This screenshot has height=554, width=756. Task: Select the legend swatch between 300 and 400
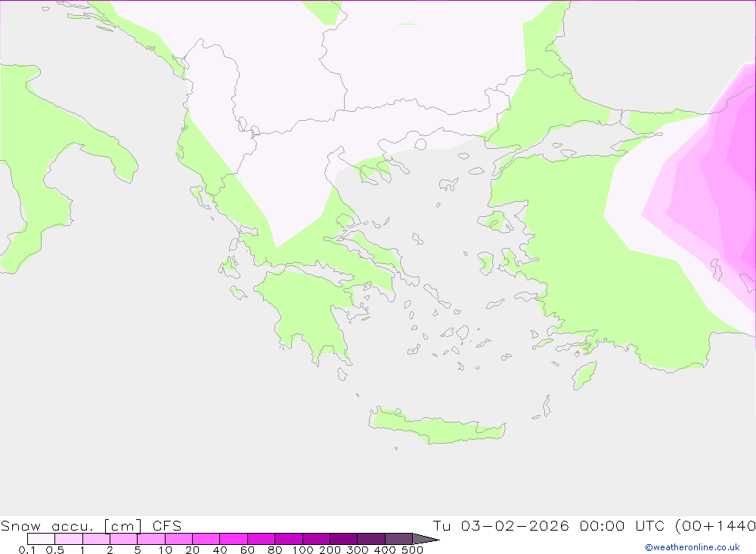(x=370, y=539)
